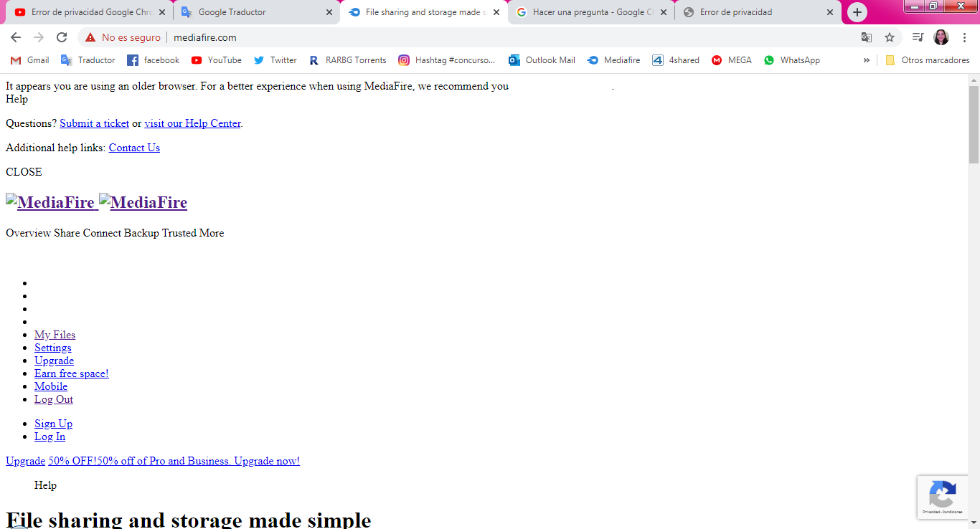Open the Instagram Hashtag #concurso bookmark
Screen dimensions: 980x529
pyautogui.click(x=447, y=60)
